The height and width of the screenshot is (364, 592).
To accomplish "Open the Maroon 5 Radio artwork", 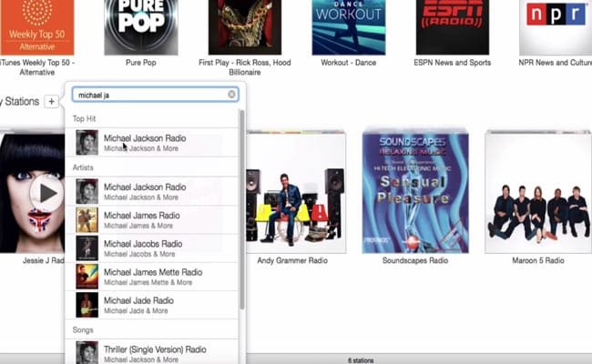I will tap(538, 192).
